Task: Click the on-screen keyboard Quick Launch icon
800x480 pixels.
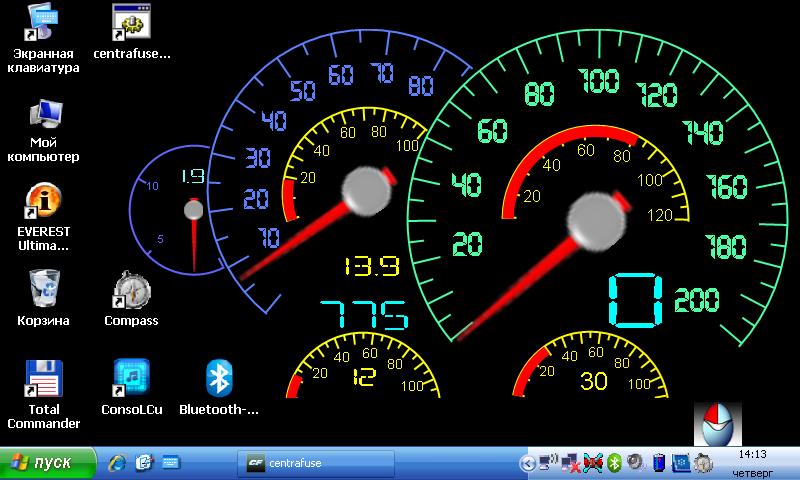Action: (x=169, y=463)
